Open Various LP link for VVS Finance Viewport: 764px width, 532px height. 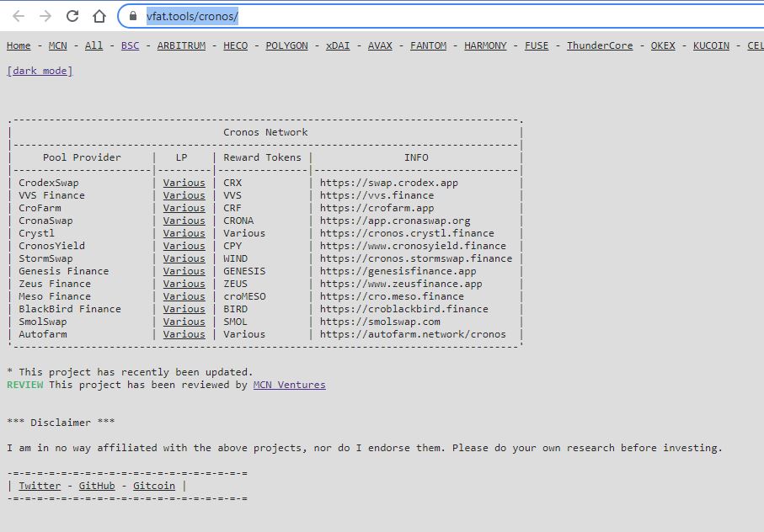pyautogui.click(x=184, y=195)
